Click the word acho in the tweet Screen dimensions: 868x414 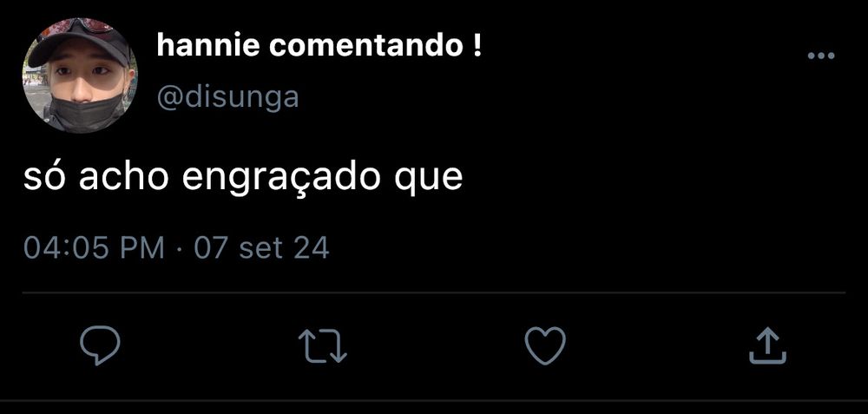tap(124, 178)
